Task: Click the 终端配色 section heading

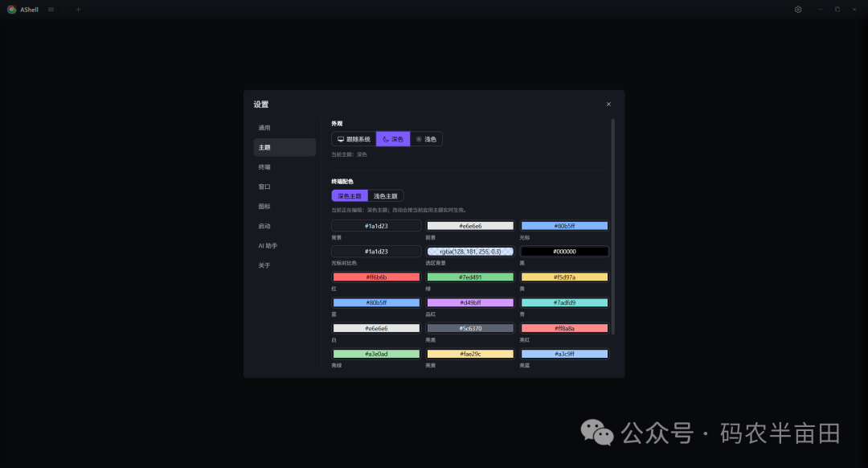Action: tap(342, 181)
